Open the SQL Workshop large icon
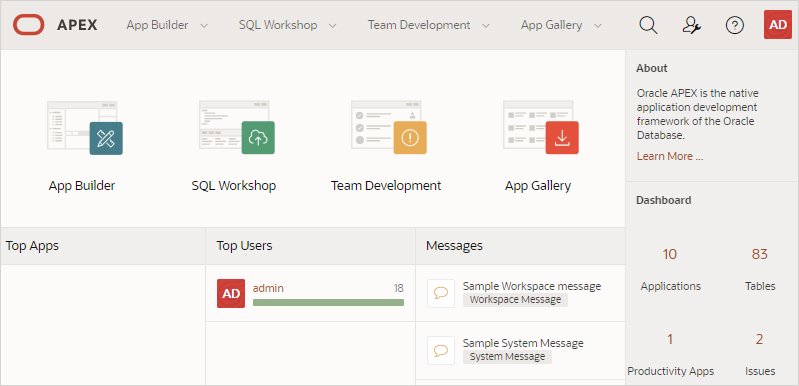The width and height of the screenshot is (799, 386). click(236, 127)
